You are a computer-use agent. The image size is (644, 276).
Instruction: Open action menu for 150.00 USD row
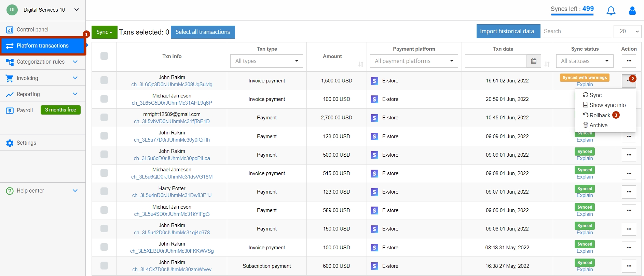[x=629, y=229]
